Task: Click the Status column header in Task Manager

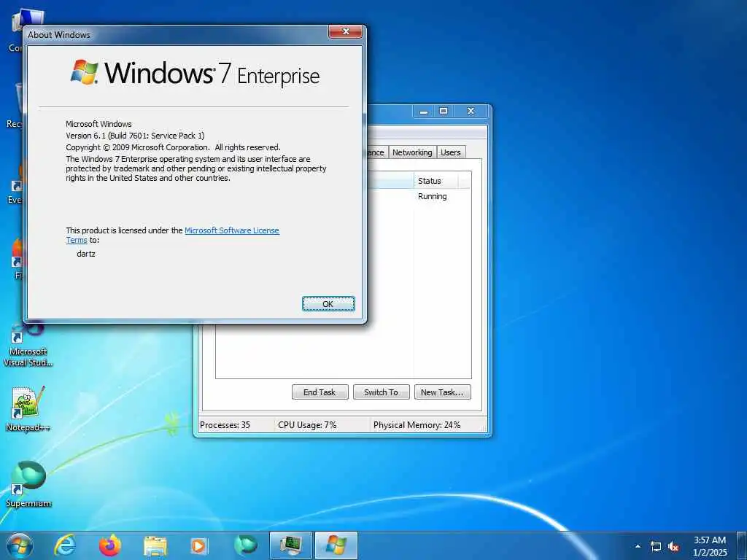Action: tap(436, 181)
